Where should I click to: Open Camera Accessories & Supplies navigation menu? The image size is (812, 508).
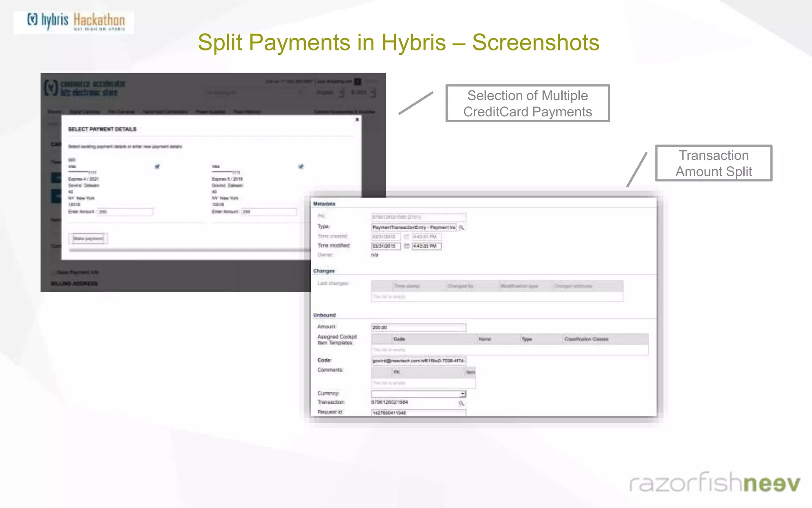345,112
